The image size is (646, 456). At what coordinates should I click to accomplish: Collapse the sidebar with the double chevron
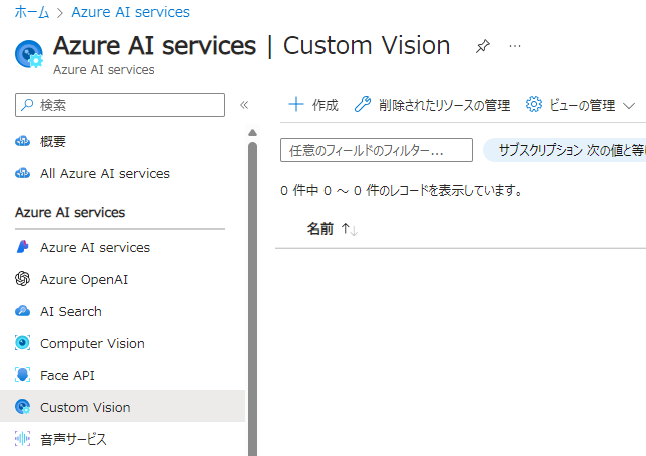click(x=244, y=105)
